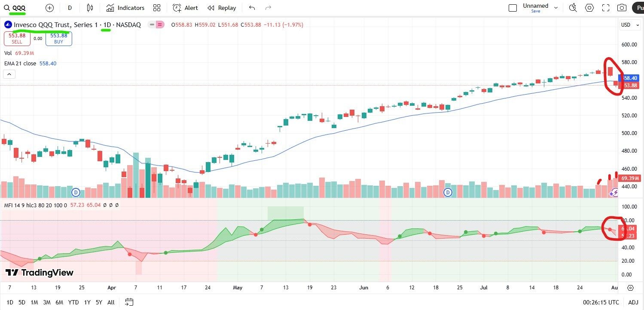
Task: Click the Invesco QQQ Trust logo icon
Action: (x=8, y=25)
